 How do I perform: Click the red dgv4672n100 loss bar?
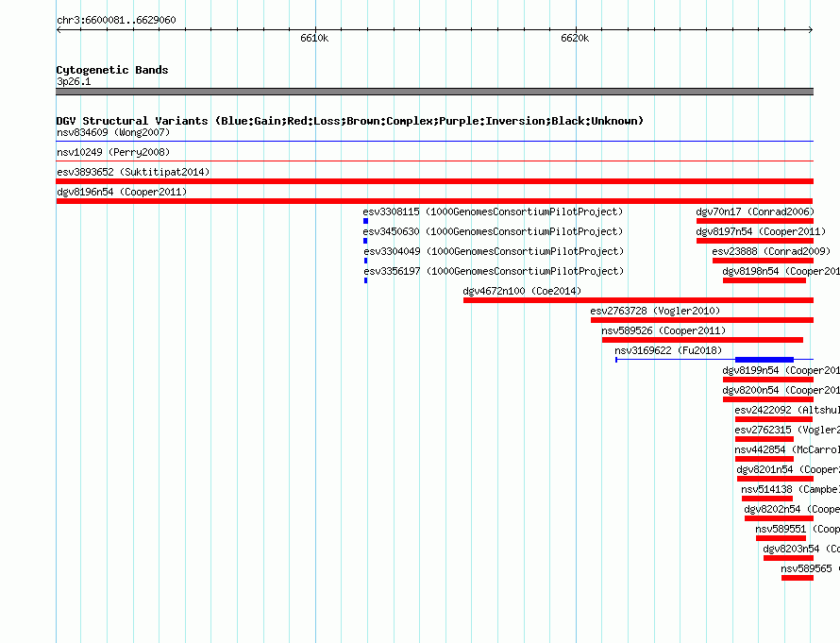639,300
